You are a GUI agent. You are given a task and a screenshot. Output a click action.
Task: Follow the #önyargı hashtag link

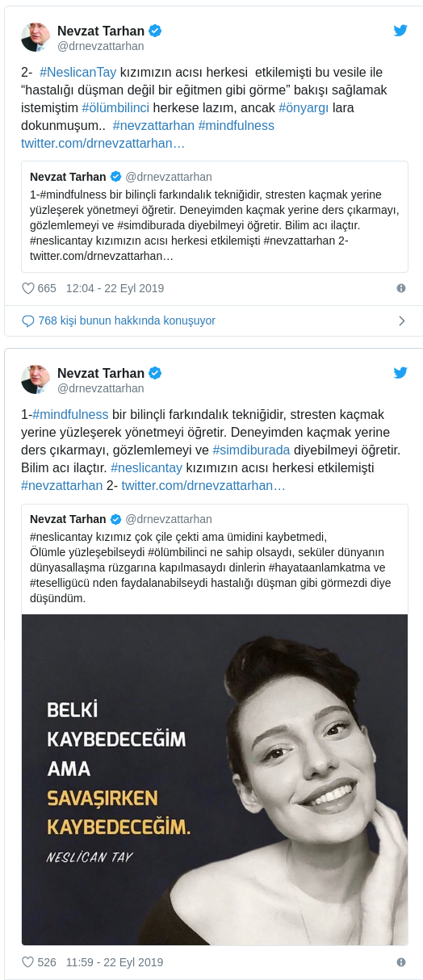coord(304,108)
